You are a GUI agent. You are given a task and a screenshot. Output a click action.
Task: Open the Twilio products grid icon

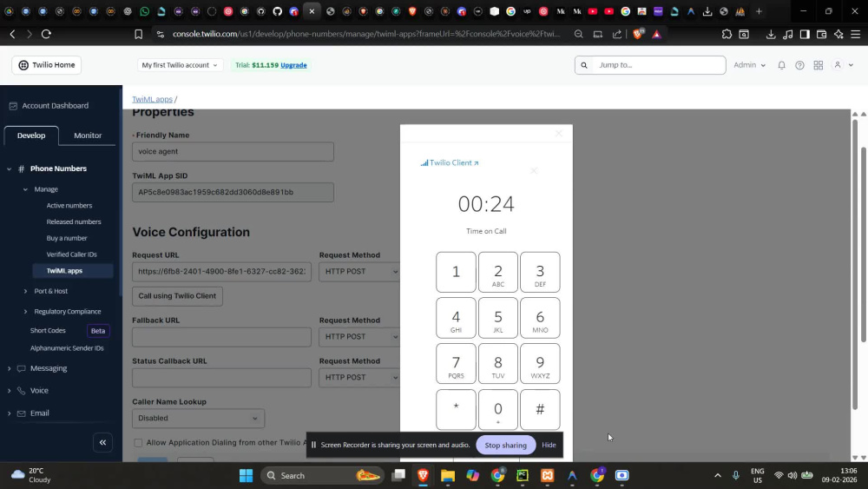(x=819, y=65)
